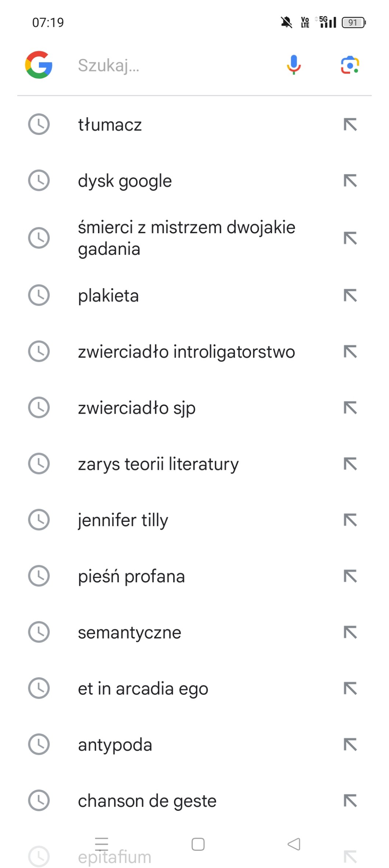The image size is (389, 868).
Task: Open the 'zwierciadło sjp' recent search
Action: coord(137,408)
